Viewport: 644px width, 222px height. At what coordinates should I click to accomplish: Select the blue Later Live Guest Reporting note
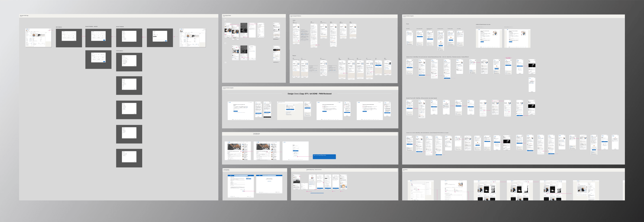click(x=324, y=156)
